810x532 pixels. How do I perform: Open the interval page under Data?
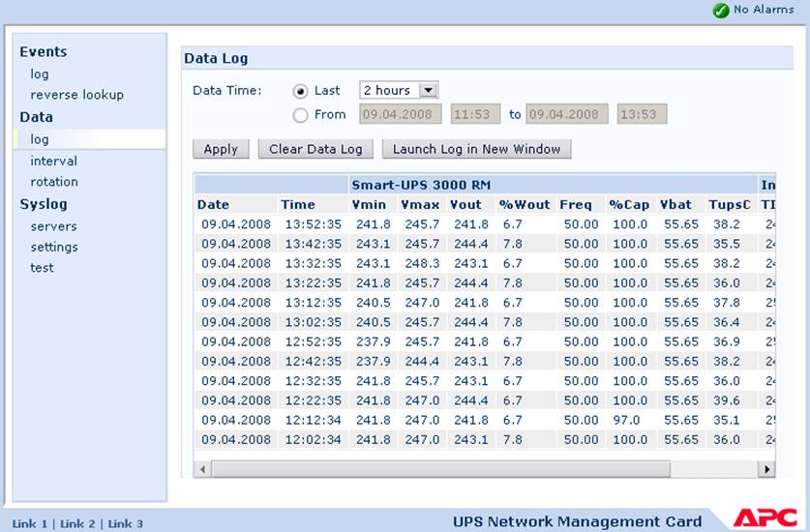54,161
